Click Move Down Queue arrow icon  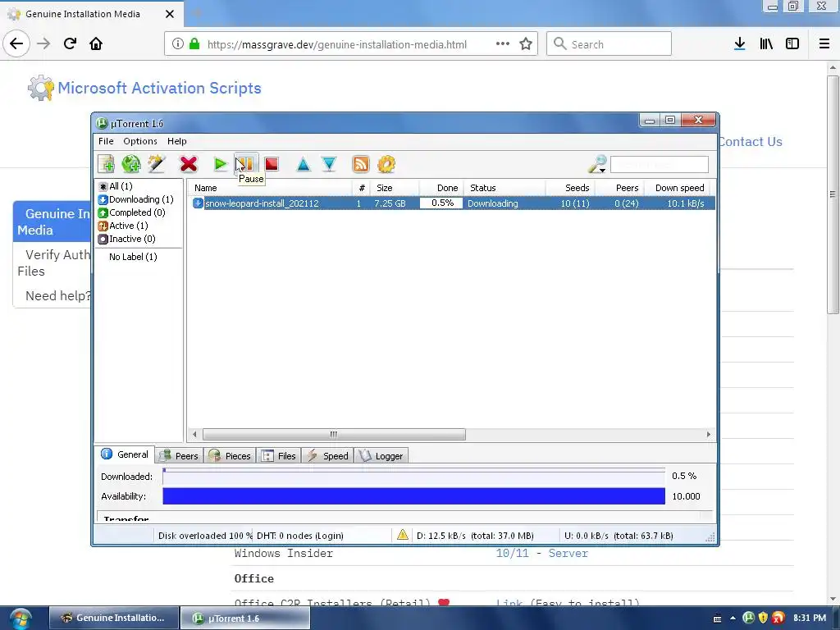pos(329,164)
